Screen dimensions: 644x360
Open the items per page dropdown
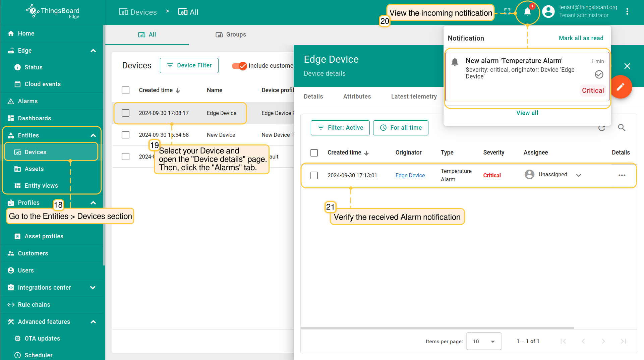[483, 341]
